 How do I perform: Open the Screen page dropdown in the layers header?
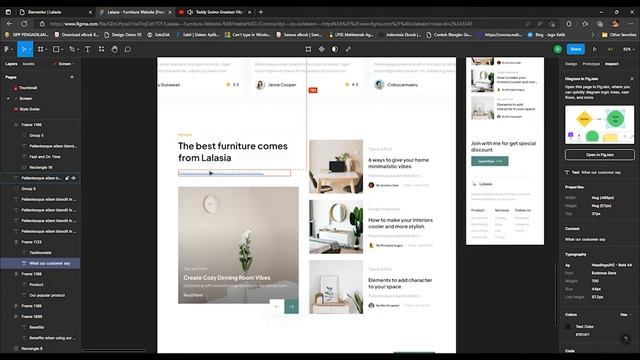coord(64,64)
